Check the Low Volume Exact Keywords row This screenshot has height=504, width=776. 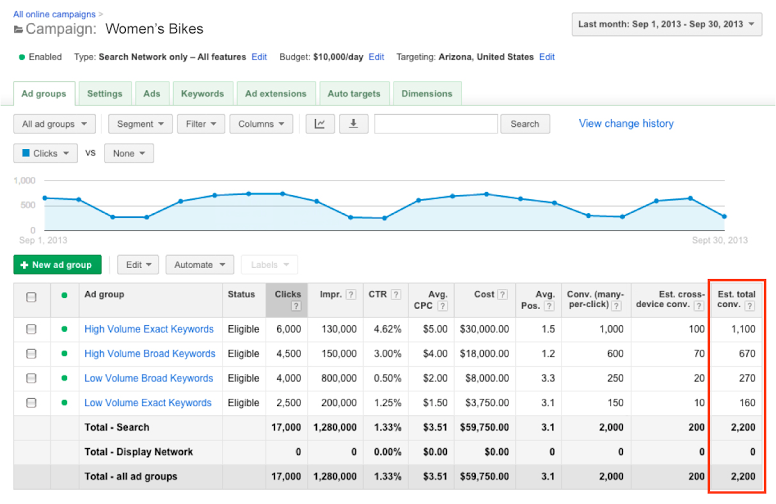[31, 403]
